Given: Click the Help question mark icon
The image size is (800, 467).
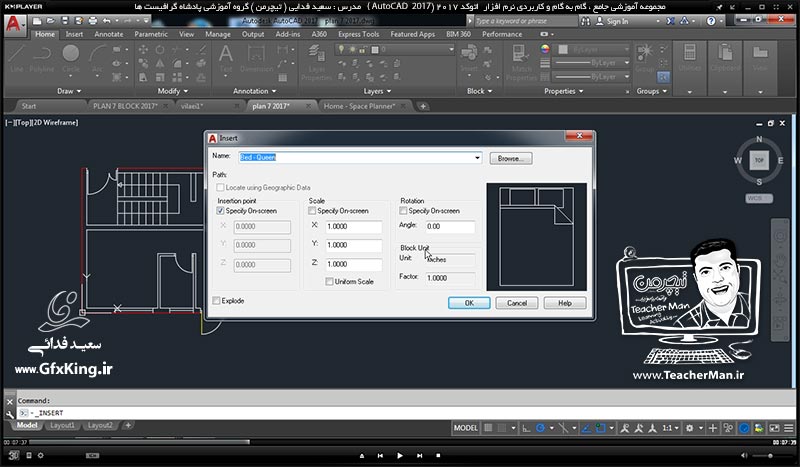Looking at the screenshot, I should coord(711,21).
